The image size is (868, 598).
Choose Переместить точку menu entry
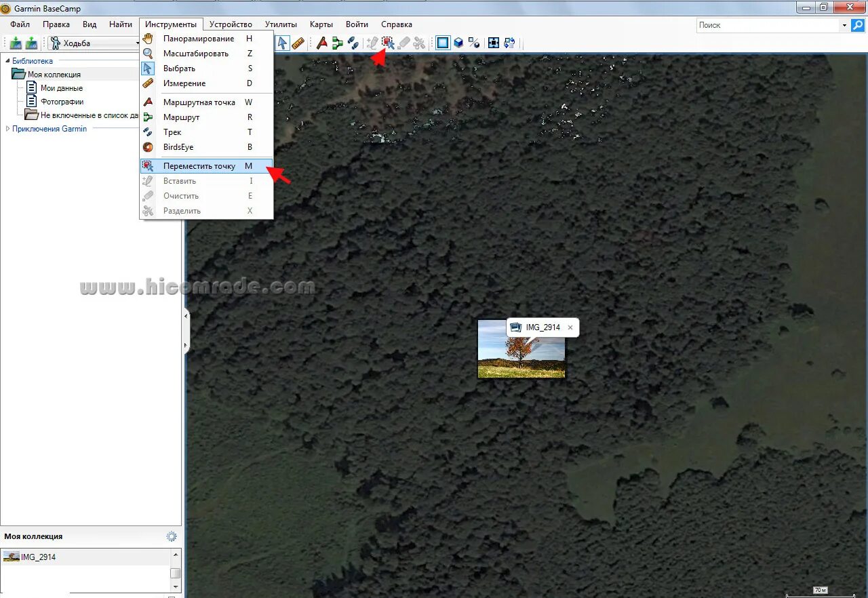coord(206,166)
